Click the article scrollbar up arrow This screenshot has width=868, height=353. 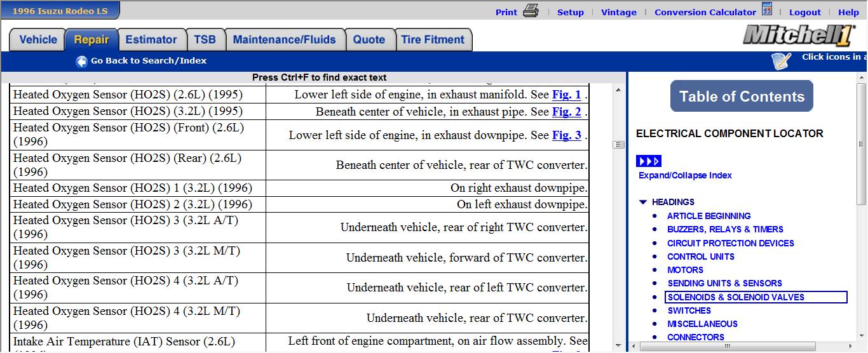coord(618,91)
